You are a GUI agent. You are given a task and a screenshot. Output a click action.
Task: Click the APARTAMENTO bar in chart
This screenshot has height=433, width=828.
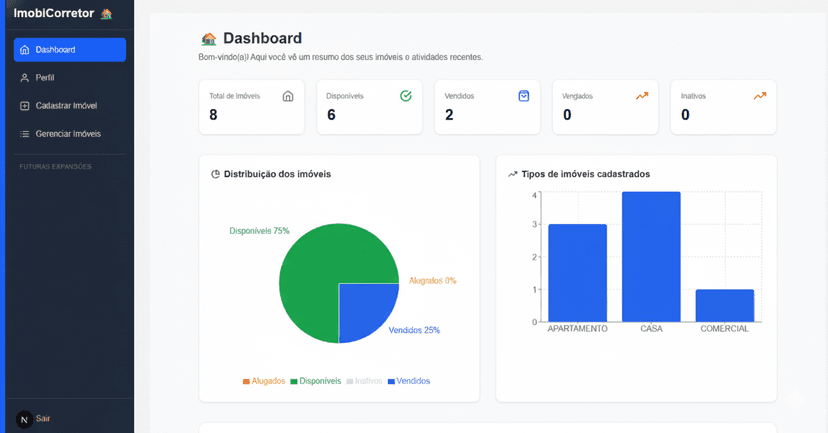578,273
